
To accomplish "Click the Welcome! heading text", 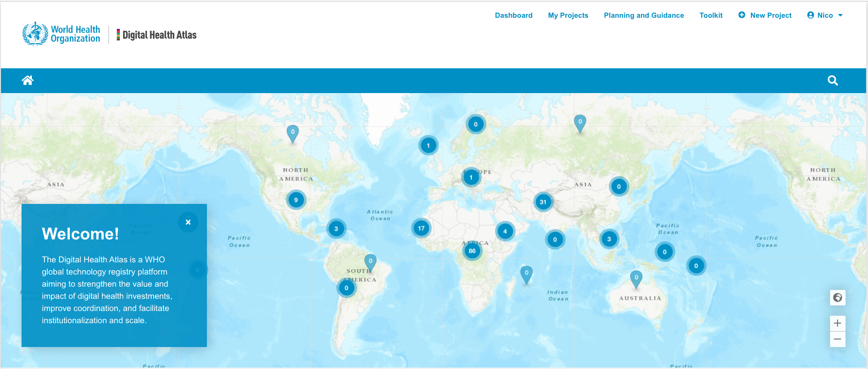I will [x=81, y=234].
